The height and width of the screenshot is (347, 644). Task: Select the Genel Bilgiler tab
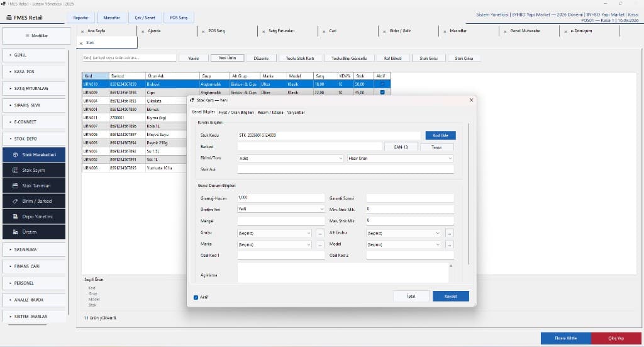(x=203, y=112)
